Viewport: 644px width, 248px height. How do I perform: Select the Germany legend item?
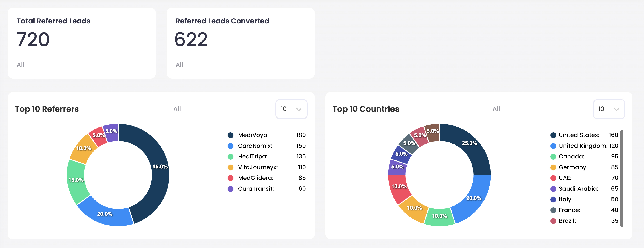(x=573, y=167)
